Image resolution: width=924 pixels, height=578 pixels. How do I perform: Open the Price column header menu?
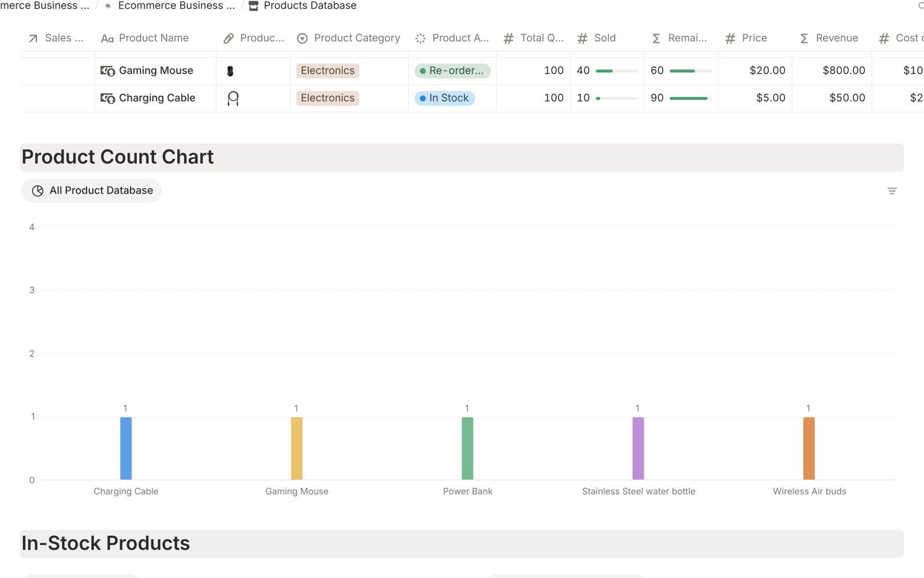tap(755, 38)
